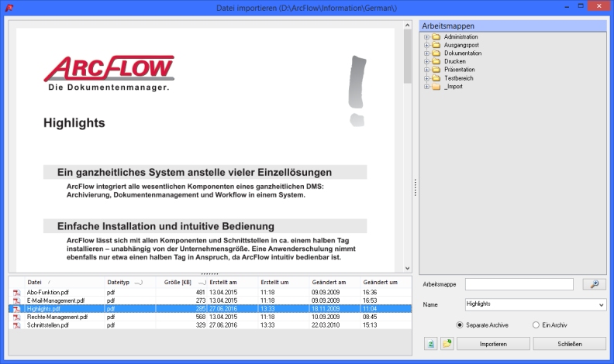Sort the list by Geändert um column

(386, 282)
